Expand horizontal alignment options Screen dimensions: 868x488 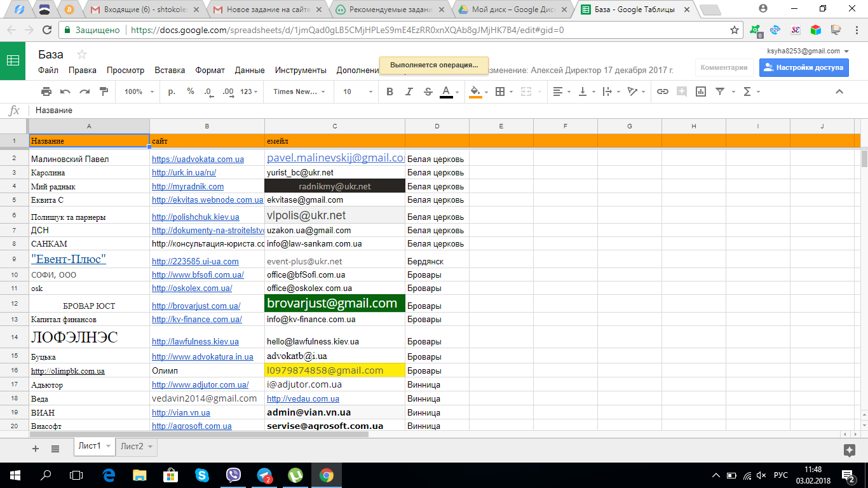click(561, 91)
